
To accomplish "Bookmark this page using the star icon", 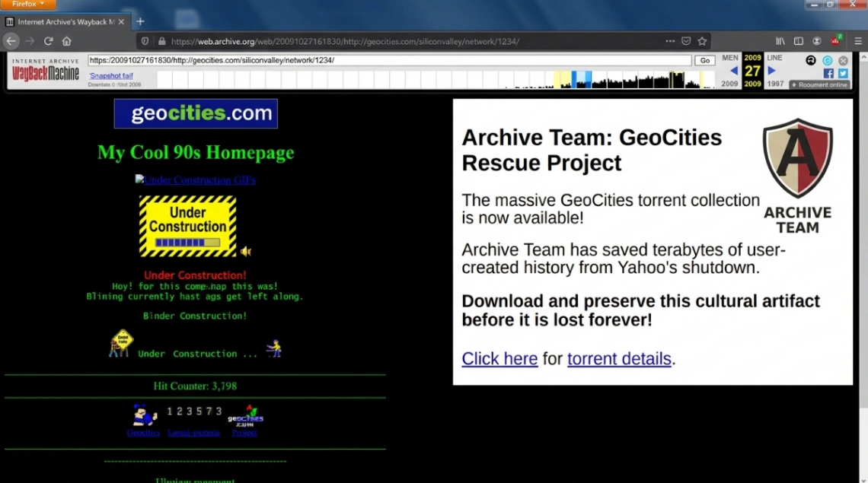I will click(x=700, y=40).
